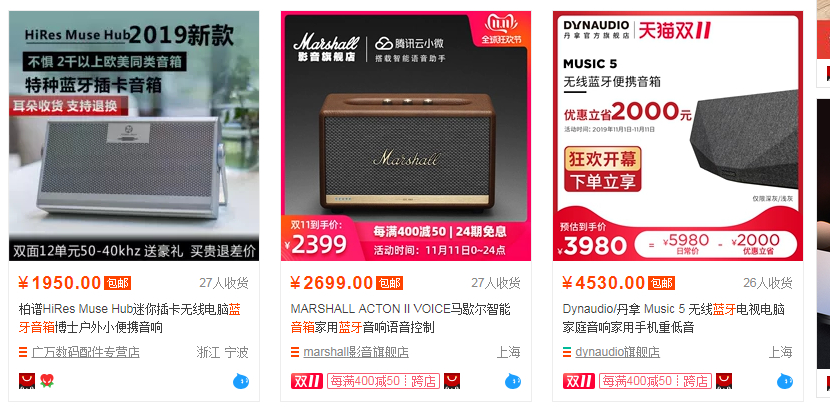The image size is (830, 411).
Task: Visit the marshall影音旗舰店 store page
Action: [x=356, y=352]
